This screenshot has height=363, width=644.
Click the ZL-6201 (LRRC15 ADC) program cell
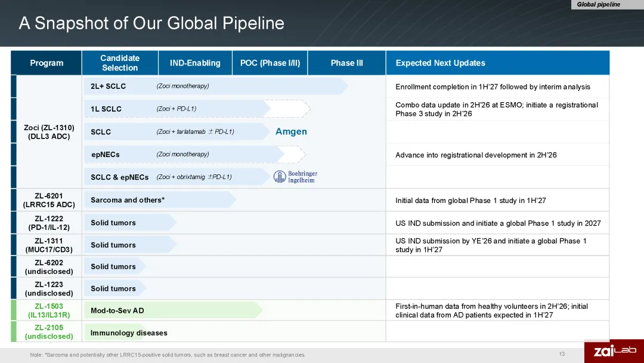pyautogui.click(x=49, y=200)
